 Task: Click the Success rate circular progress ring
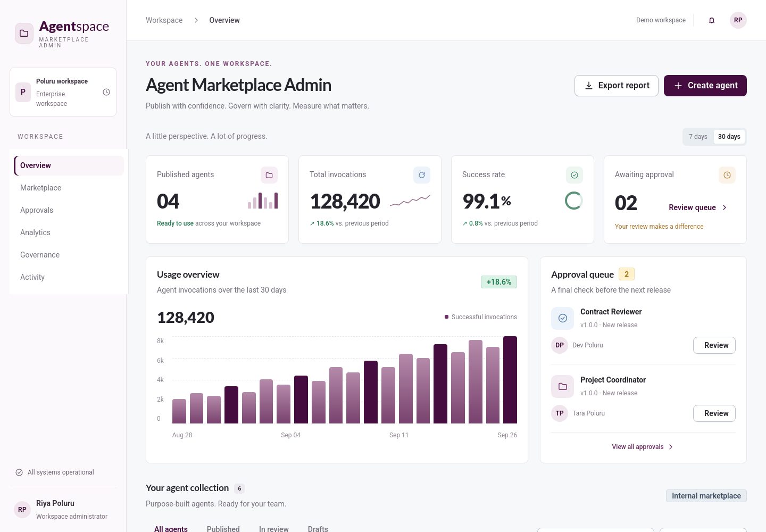[573, 201]
